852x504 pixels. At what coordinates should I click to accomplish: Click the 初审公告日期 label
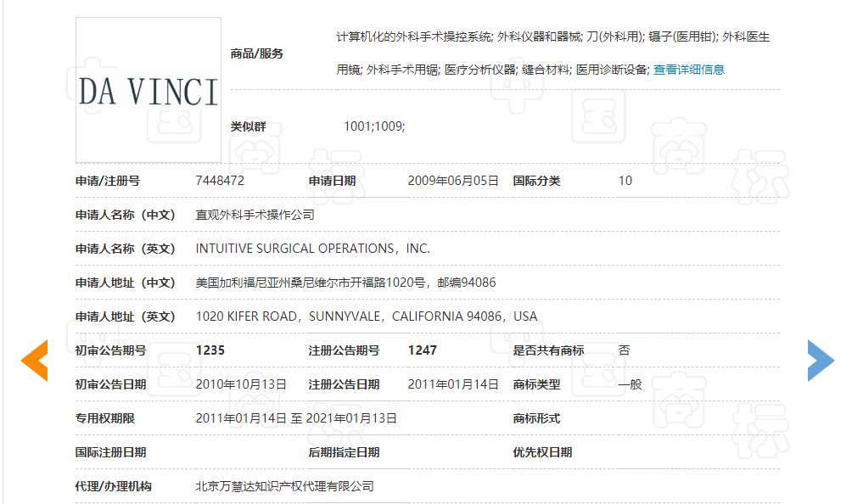111,384
